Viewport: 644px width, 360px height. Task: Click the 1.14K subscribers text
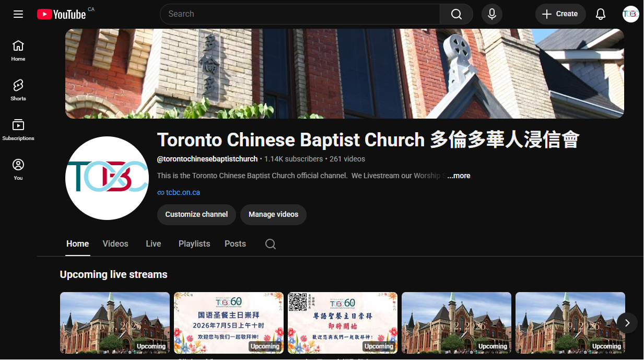[x=294, y=159]
